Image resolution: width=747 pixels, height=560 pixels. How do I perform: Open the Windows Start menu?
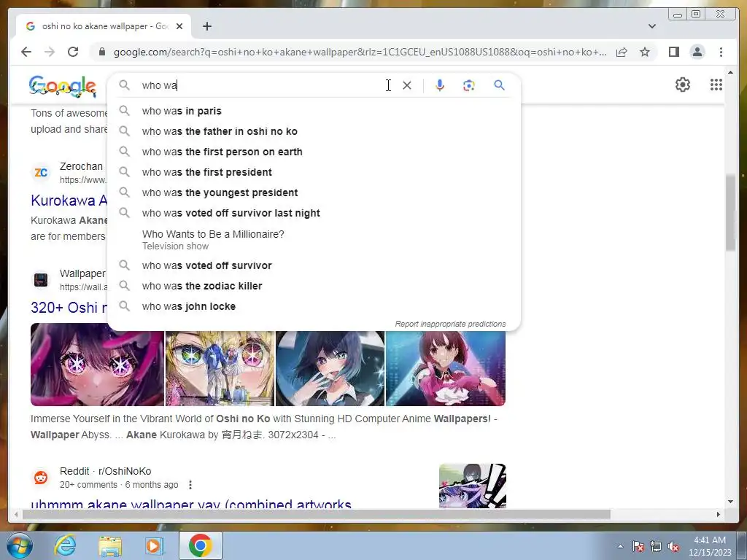(x=18, y=545)
